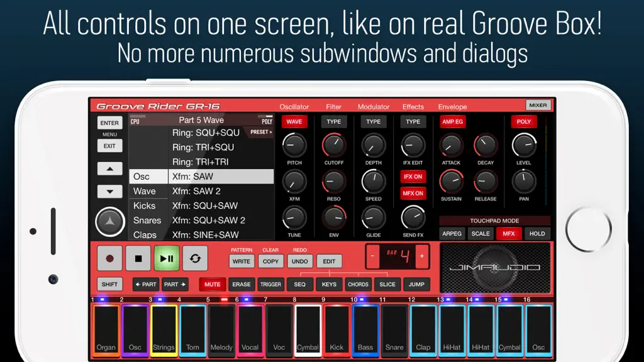Switch to CHORDS mode
Viewport: 644px width, 362px height.
358,285
